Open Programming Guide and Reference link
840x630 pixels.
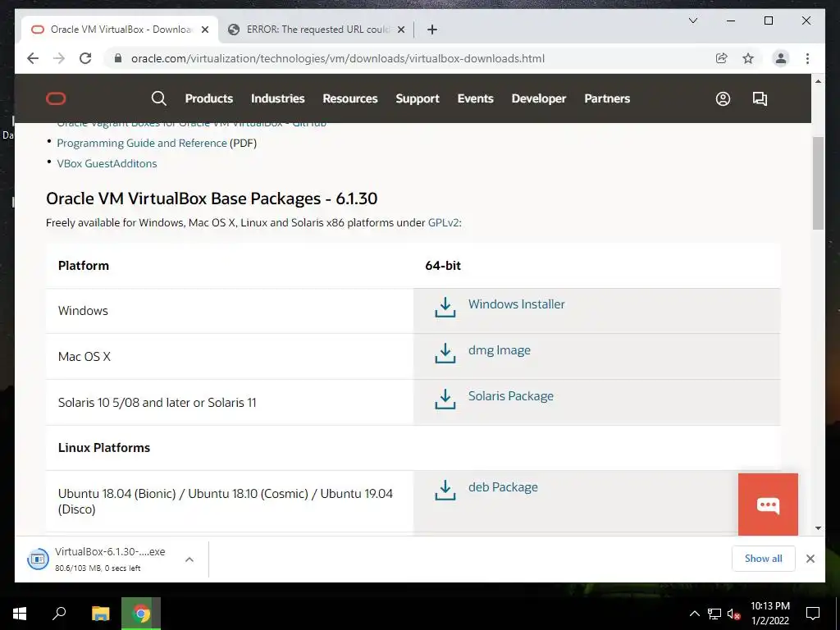141,143
